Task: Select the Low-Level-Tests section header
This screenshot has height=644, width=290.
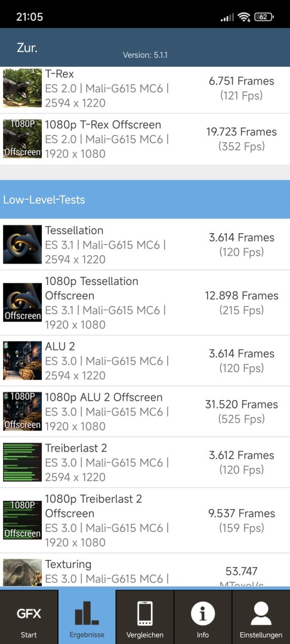Action: point(145,200)
